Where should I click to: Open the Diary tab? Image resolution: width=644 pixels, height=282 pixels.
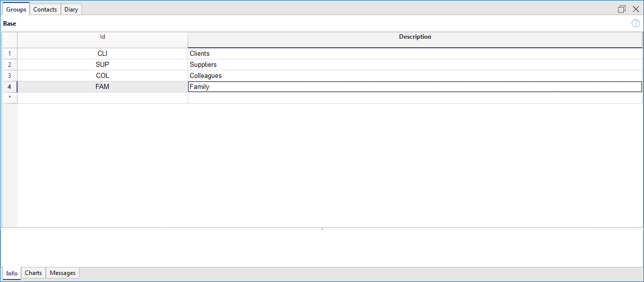click(x=71, y=10)
